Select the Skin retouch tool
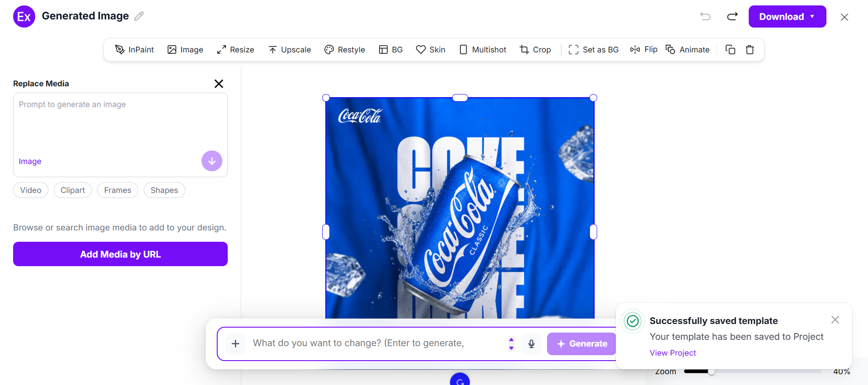868x385 pixels. (431, 50)
